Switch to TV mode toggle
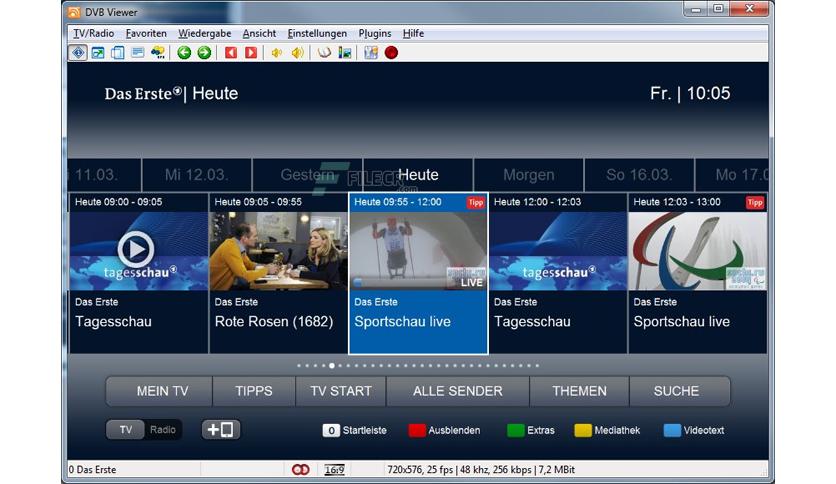The height and width of the screenshot is (484, 836). pos(125,430)
